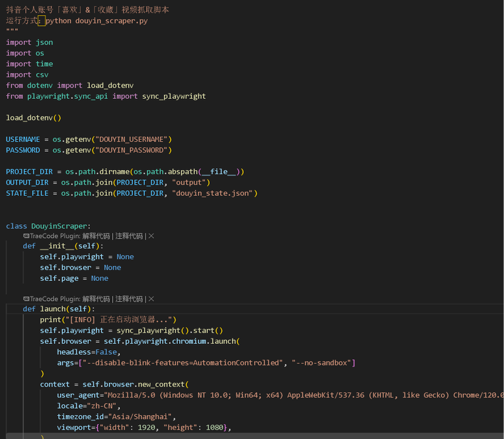
Task: Click the "Asia/Shanghai" timezone string
Action: coord(140,417)
